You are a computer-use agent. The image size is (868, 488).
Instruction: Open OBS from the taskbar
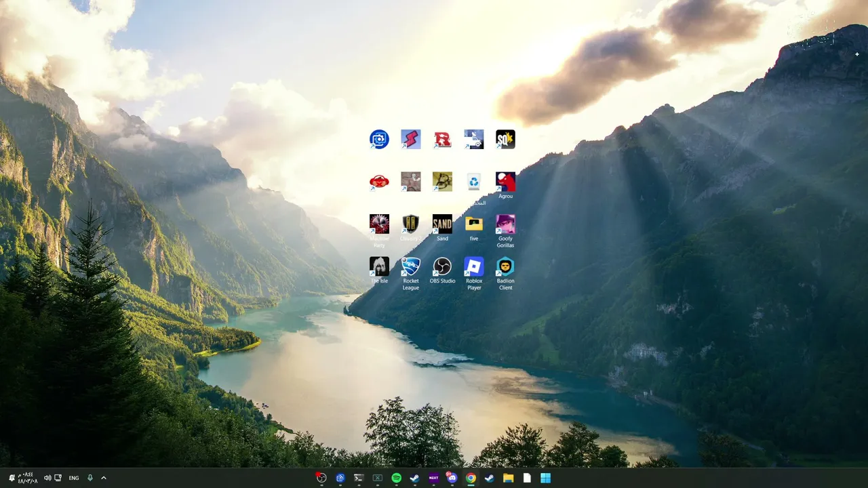pyautogui.click(x=321, y=478)
